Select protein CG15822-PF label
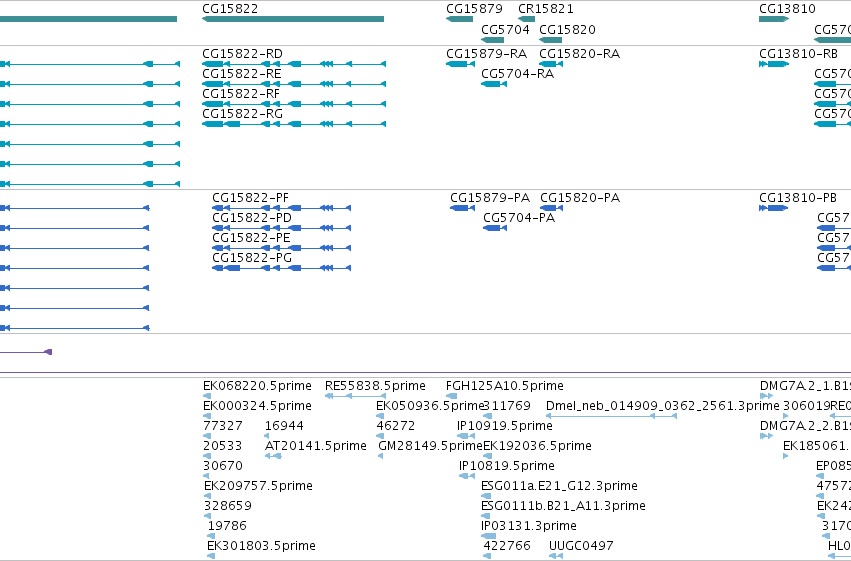The height and width of the screenshot is (561, 851). (251, 197)
